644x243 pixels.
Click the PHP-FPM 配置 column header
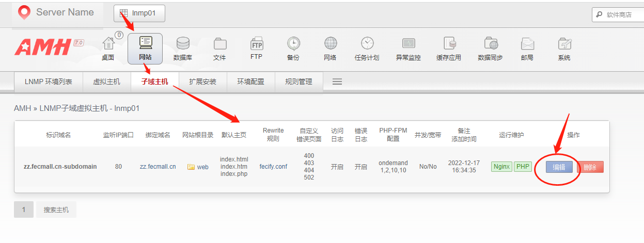393,135
